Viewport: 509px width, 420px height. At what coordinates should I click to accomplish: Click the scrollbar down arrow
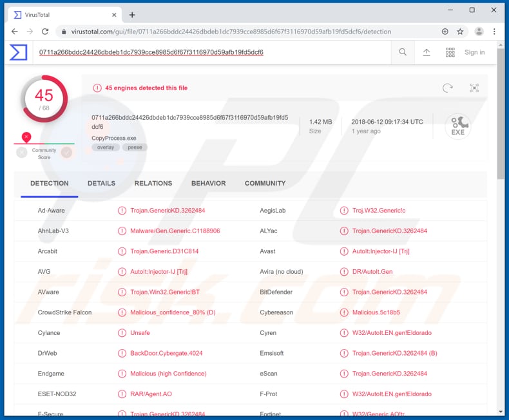(x=501, y=412)
